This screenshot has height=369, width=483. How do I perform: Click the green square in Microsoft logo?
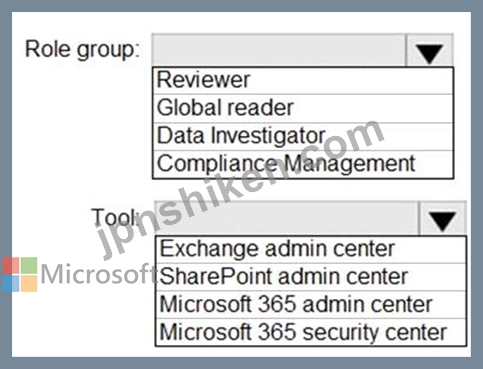tap(29, 266)
